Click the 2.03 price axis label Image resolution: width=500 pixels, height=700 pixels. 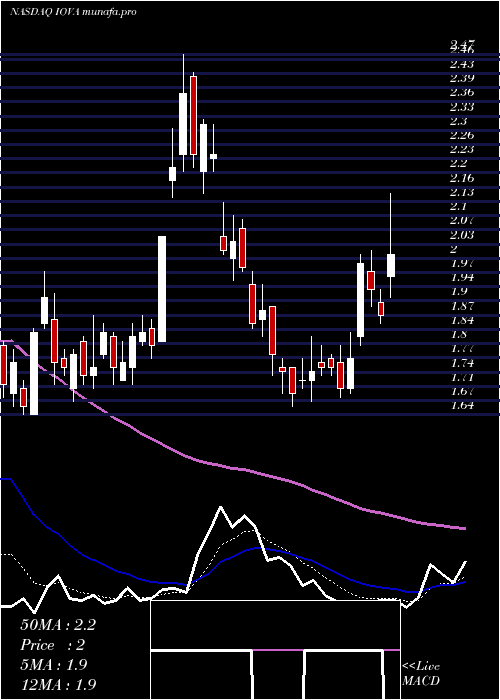(x=462, y=235)
